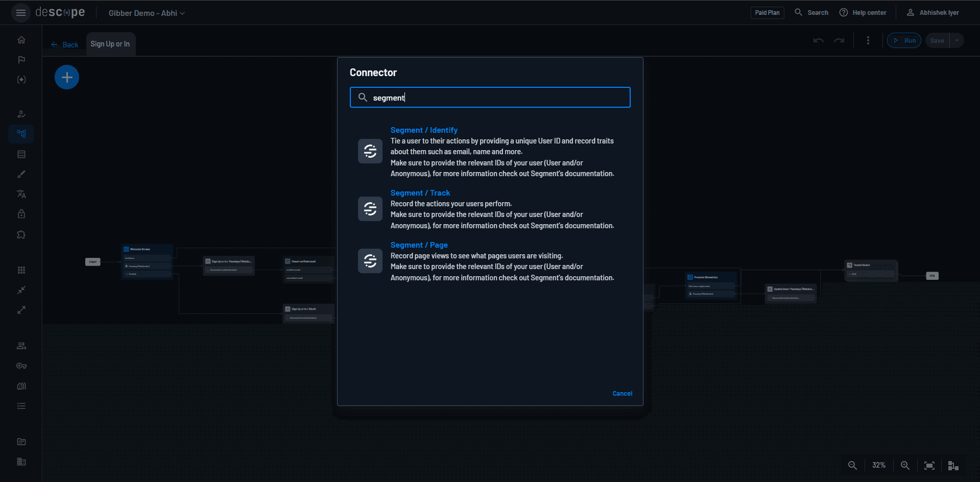Open the bulleted list icon in sidebar
980x482 pixels.
point(21,406)
